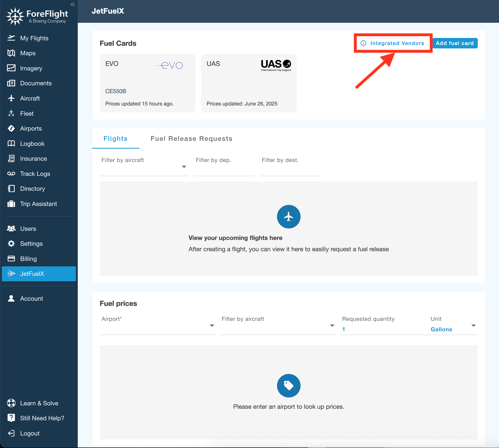This screenshot has height=448, width=499.
Task: Click the Logout exit icon
Action: point(11,433)
